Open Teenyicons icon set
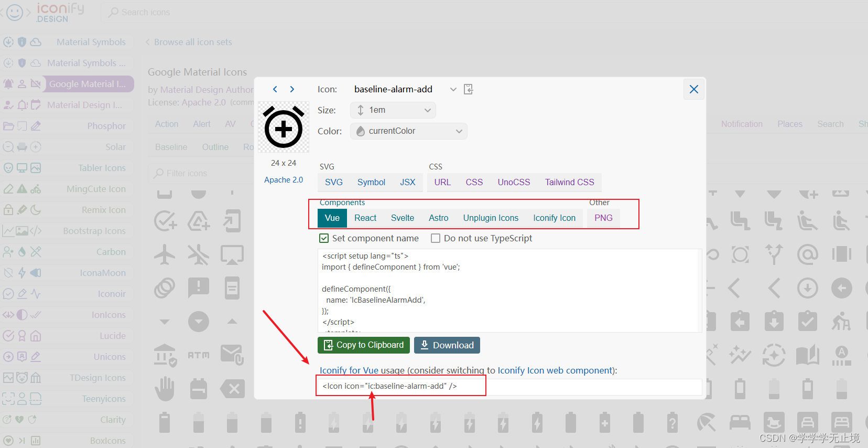 coord(67,399)
